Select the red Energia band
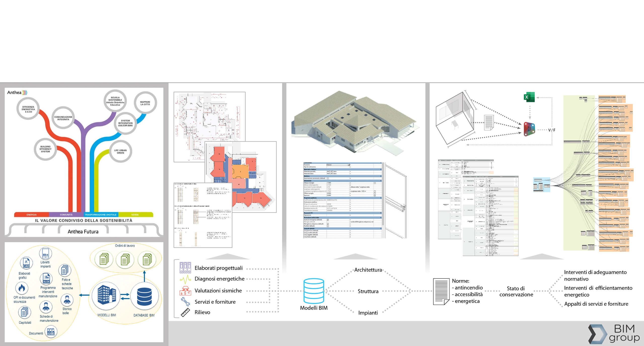Screen dimensions: 644x346 click(31, 215)
